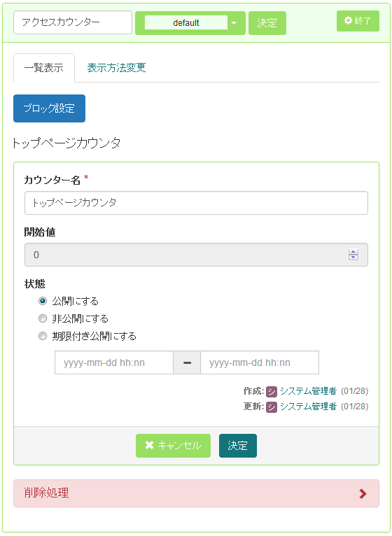
Task: Click the dark teal 決定 button at bottom
Action: point(238,446)
